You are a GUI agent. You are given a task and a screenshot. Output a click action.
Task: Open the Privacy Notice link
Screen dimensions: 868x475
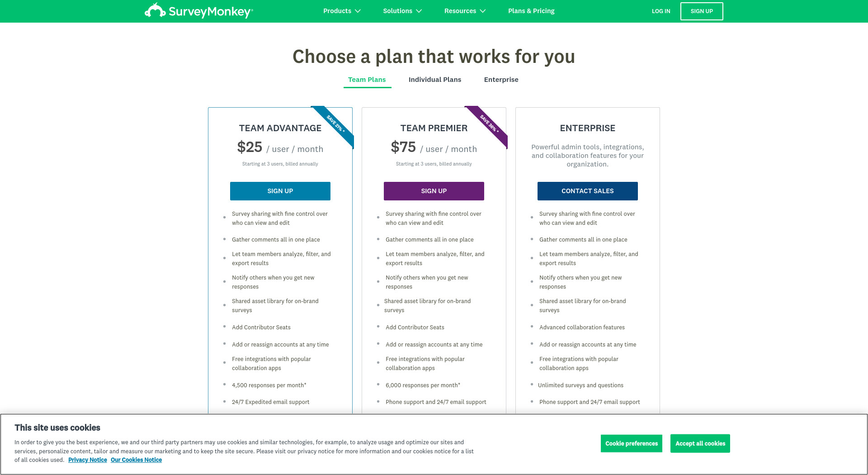click(88, 460)
